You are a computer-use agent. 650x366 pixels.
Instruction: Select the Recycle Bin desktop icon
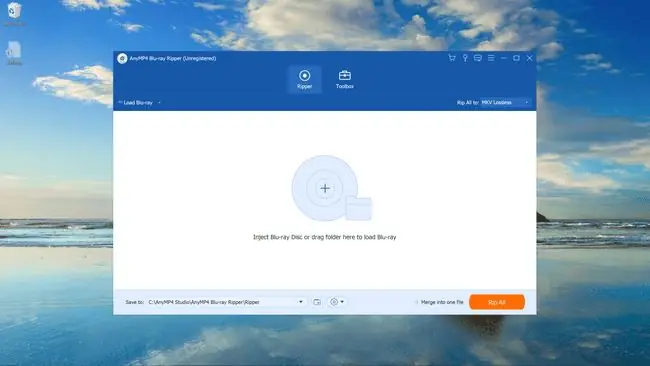tap(15, 14)
